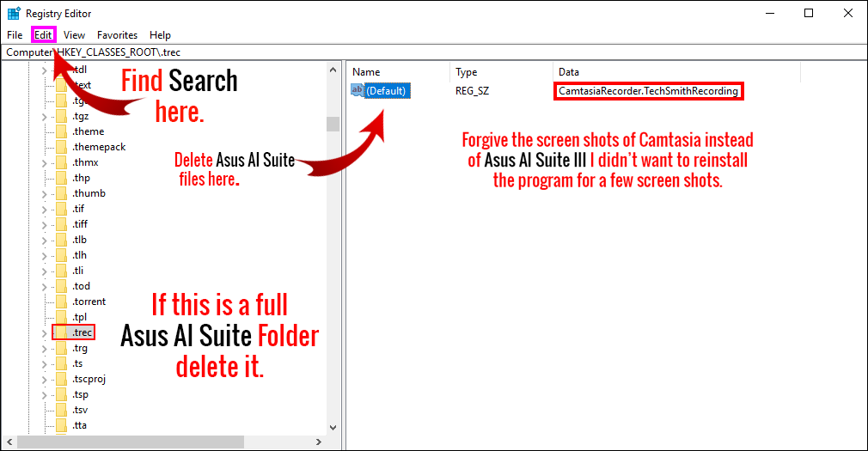Select the .trg key label
Screen dimensions: 868x451
[x=80, y=348]
